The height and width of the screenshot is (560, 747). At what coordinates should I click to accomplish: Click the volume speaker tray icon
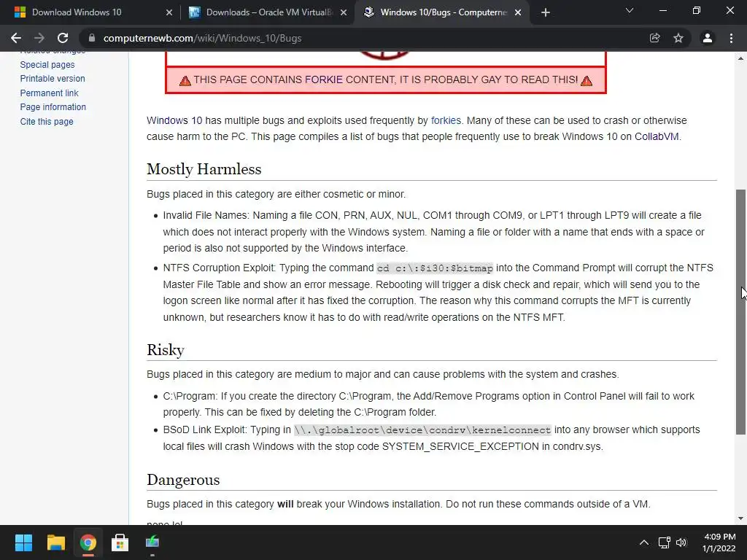click(x=681, y=542)
